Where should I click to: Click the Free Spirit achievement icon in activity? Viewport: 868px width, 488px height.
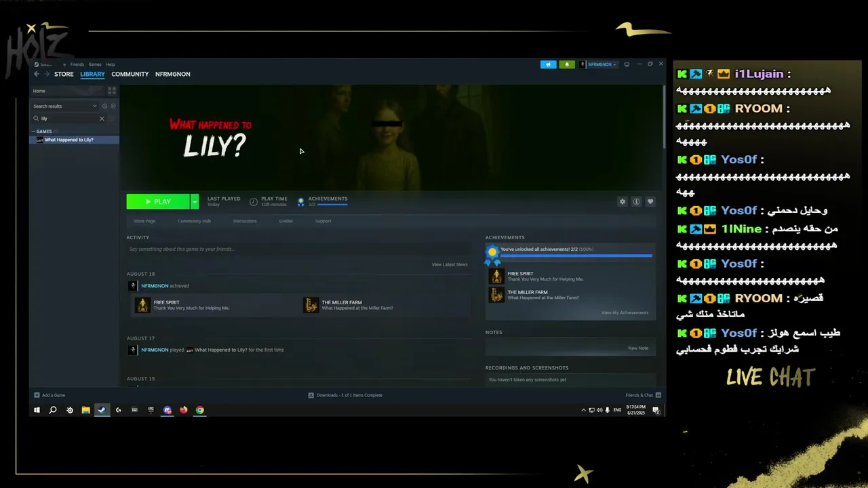[142, 305]
